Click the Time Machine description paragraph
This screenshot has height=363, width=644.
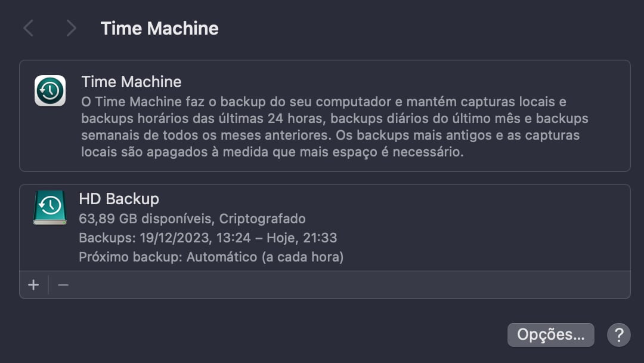(x=334, y=127)
